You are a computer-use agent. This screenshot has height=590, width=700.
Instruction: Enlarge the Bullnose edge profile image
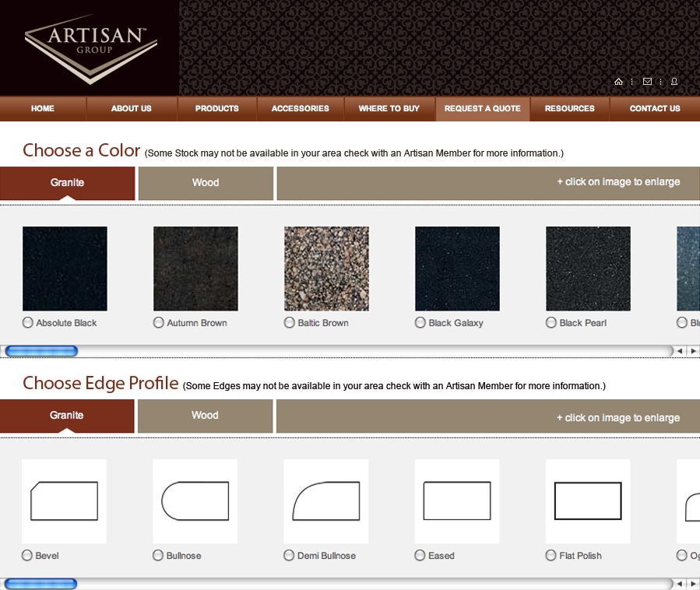[x=195, y=501]
